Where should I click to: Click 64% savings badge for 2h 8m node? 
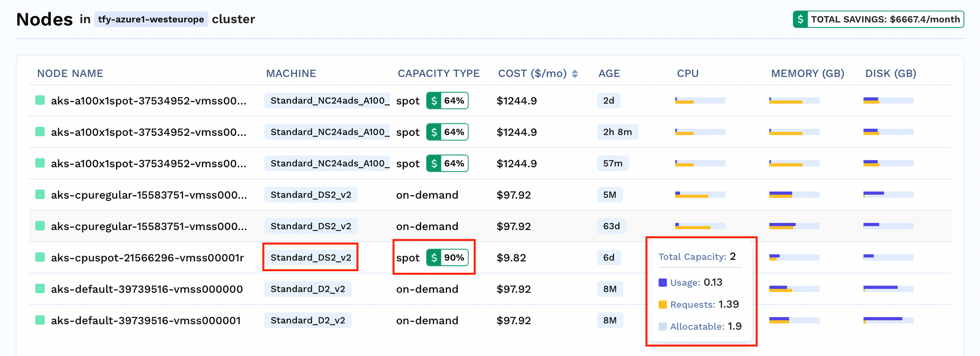pos(447,132)
